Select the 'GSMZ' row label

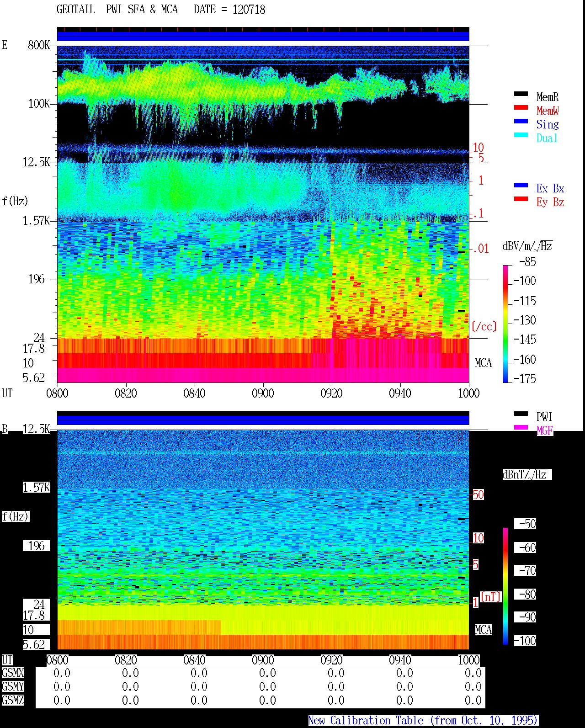pyautogui.click(x=13, y=700)
